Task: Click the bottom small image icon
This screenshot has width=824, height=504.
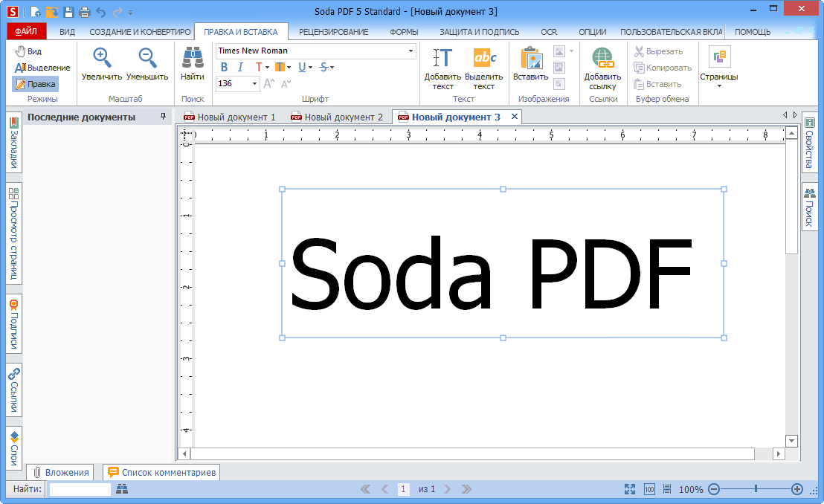Action: 559,83
